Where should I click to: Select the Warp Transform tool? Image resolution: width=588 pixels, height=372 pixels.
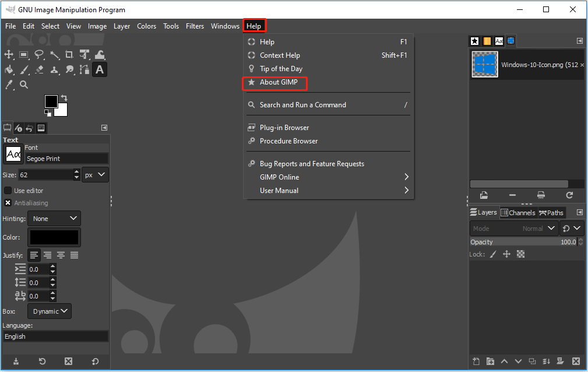click(x=100, y=55)
